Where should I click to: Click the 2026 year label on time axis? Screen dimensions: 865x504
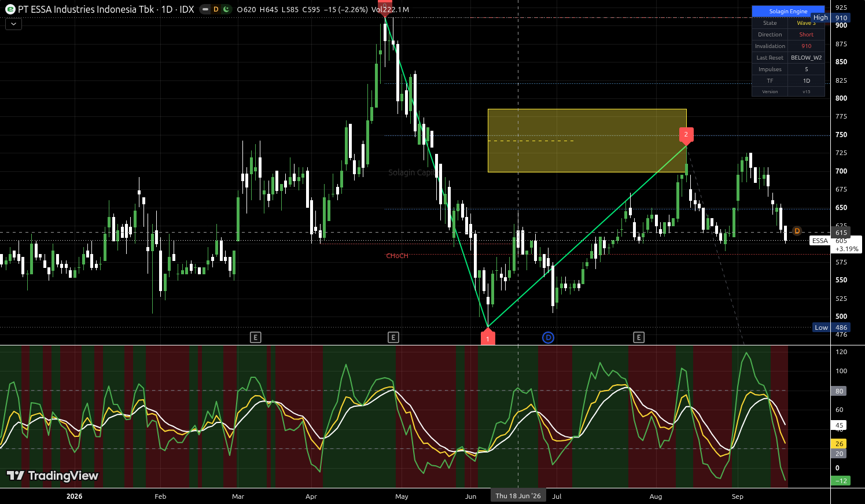pos(74,496)
